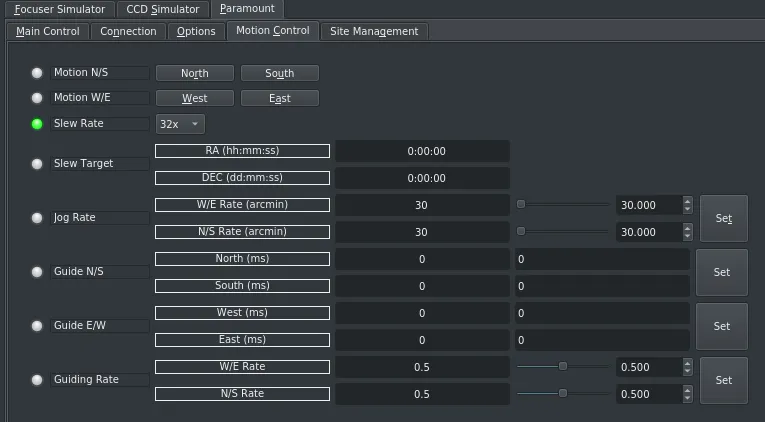Viewport: 765px width, 422px height.
Task: Increase Jog W/E Rate with up arrow
Action: tap(687, 201)
